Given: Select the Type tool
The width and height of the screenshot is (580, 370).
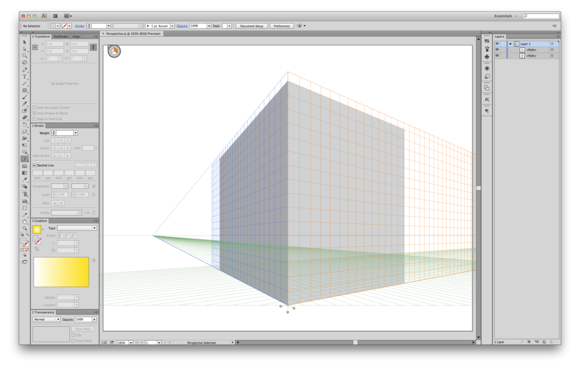Looking at the screenshot, I should click(25, 77).
